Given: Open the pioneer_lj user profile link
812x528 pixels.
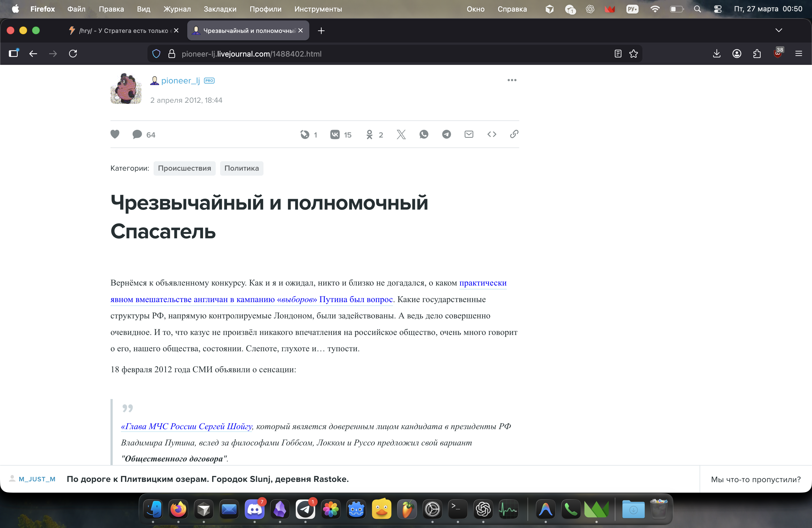Looking at the screenshot, I should click(180, 80).
